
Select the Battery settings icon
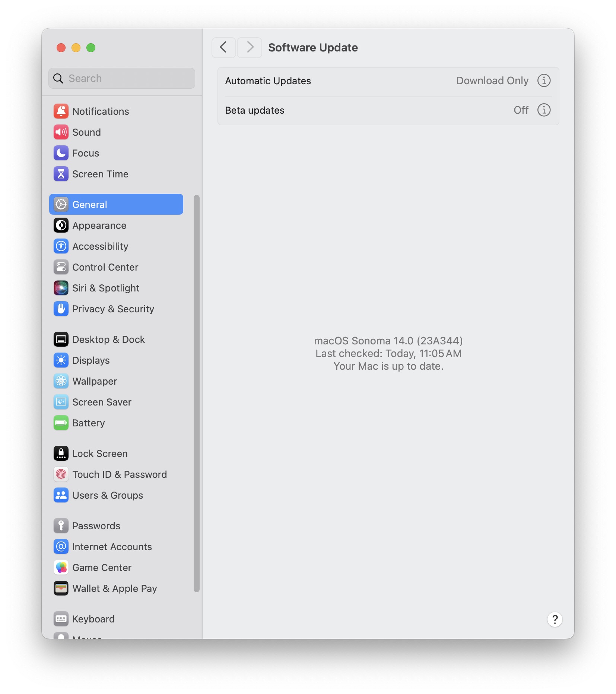61,423
